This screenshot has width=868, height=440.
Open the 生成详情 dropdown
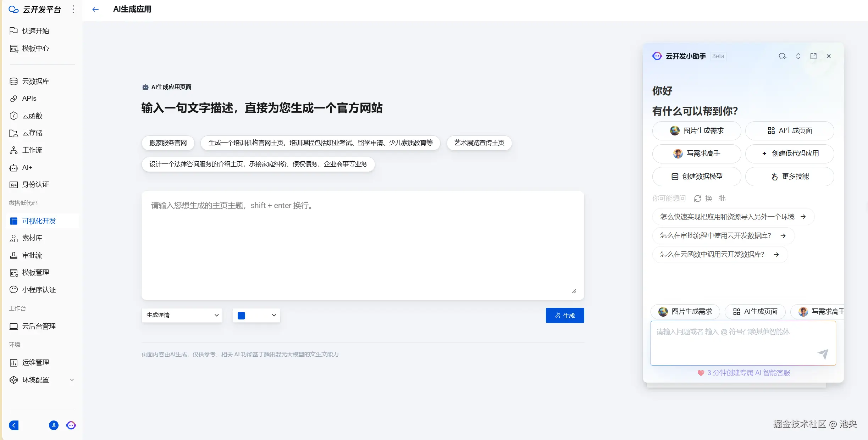click(182, 315)
